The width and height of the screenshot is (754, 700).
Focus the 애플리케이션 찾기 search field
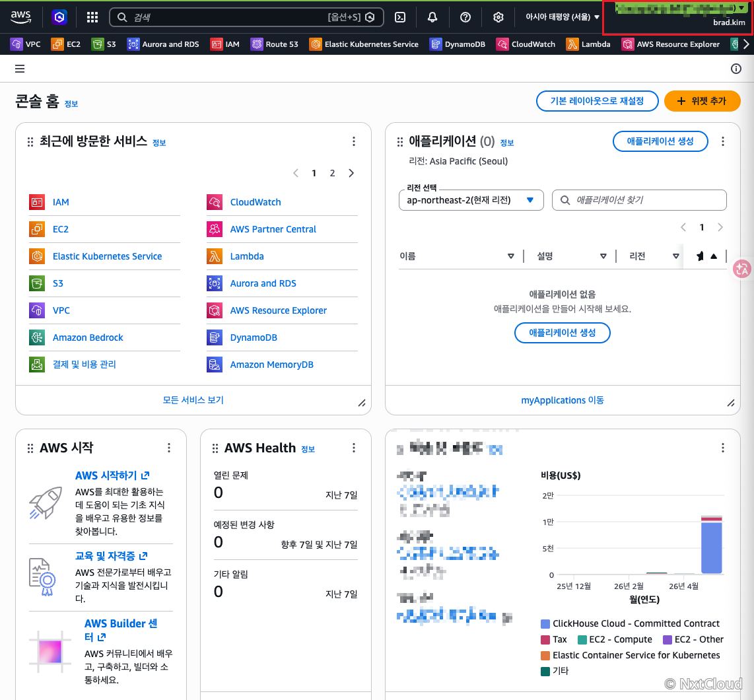pos(639,200)
